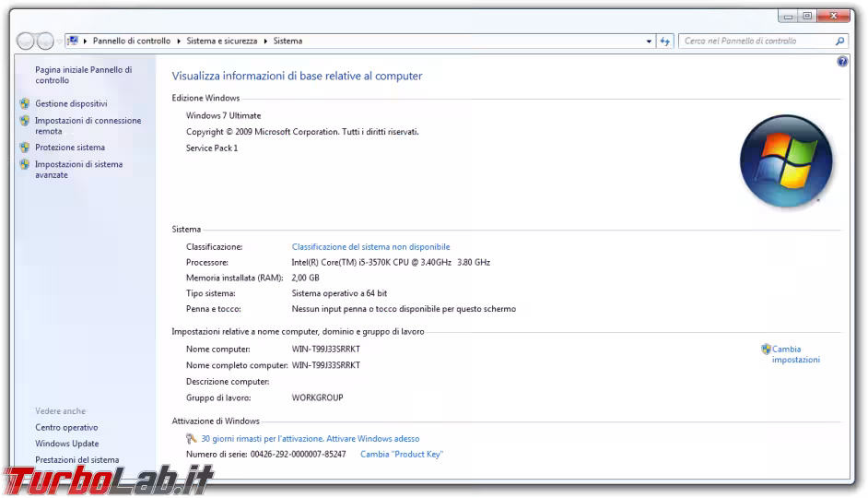This screenshot has width=868, height=498.
Task: Click the key icon under Attivazione di Windows
Action: click(192, 439)
